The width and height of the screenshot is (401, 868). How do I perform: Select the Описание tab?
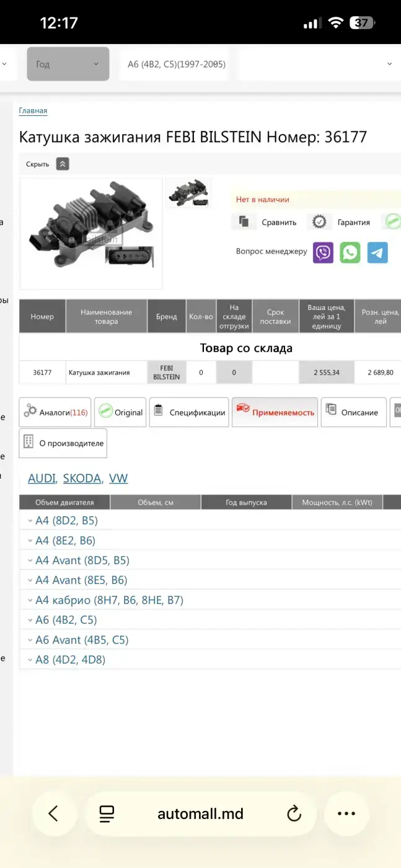click(x=353, y=412)
